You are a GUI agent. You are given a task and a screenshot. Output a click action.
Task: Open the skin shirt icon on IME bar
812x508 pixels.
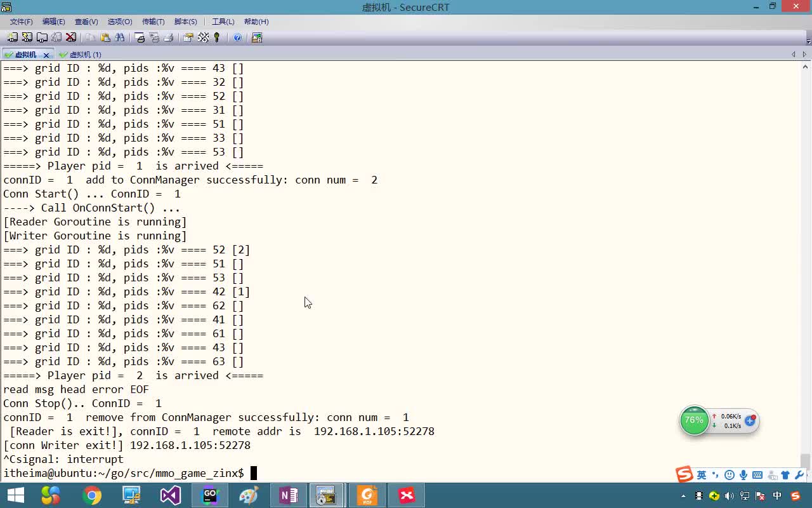click(785, 475)
